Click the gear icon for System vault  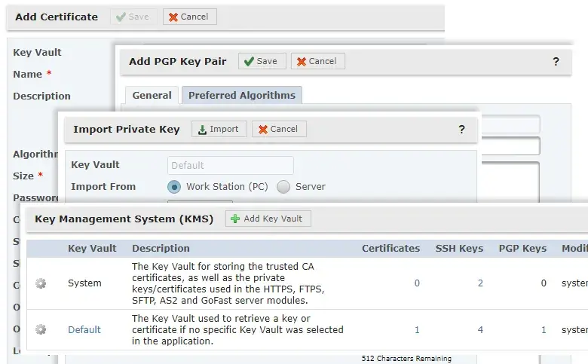tap(41, 283)
